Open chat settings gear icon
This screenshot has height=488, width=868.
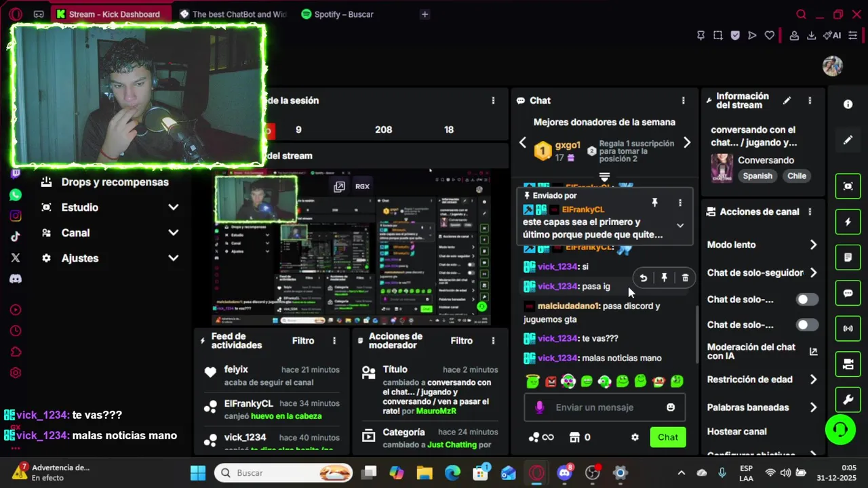tap(635, 437)
